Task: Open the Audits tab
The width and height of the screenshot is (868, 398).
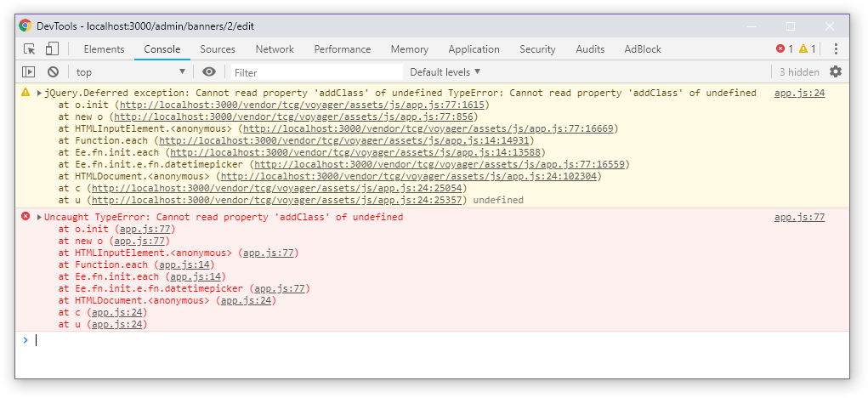Action: [x=590, y=49]
